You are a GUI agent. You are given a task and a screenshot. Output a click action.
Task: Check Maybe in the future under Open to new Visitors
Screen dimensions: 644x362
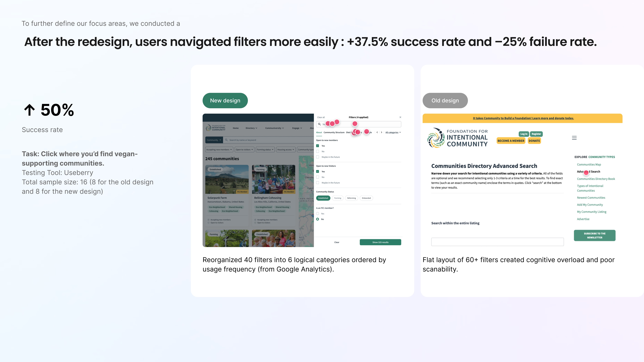(x=318, y=183)
